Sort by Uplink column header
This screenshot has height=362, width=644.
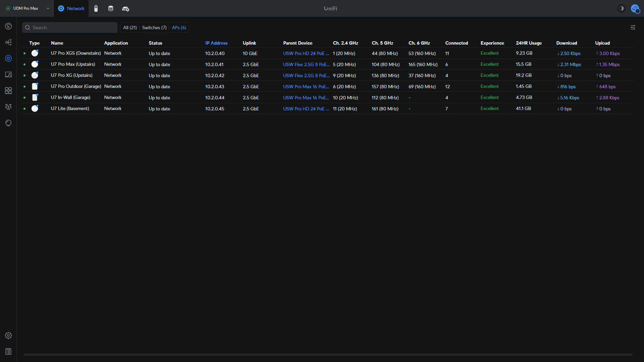(249, 43)
